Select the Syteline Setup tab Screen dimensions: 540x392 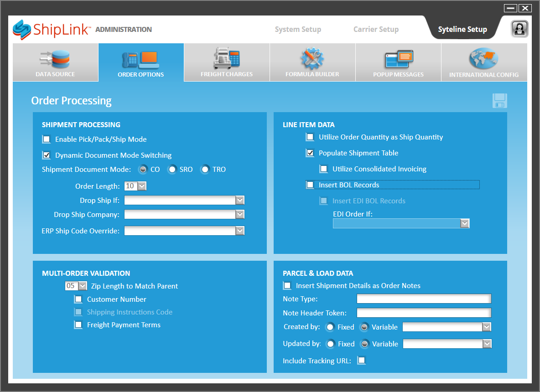[x=462, y=29]
